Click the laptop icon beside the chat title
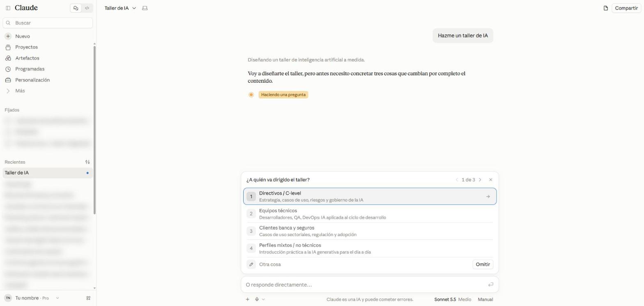644x306 pixels. [x=145, y=8]
